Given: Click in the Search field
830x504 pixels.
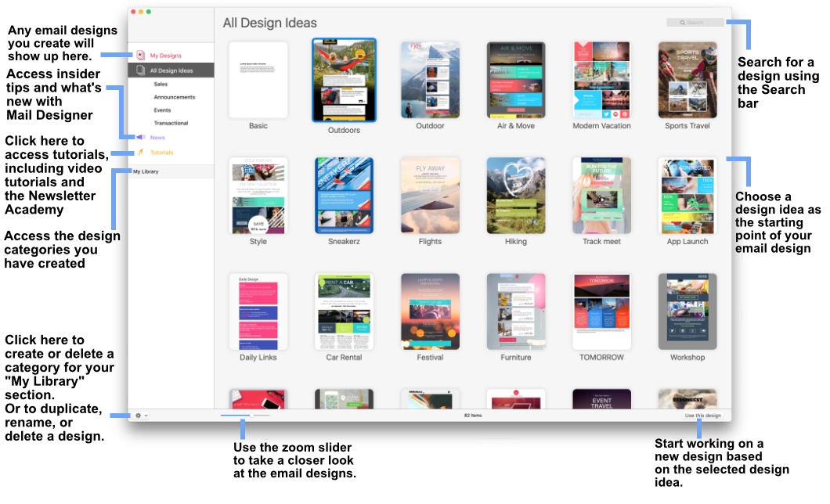Looking at the screenshot, I should click(x=695, y=22).
